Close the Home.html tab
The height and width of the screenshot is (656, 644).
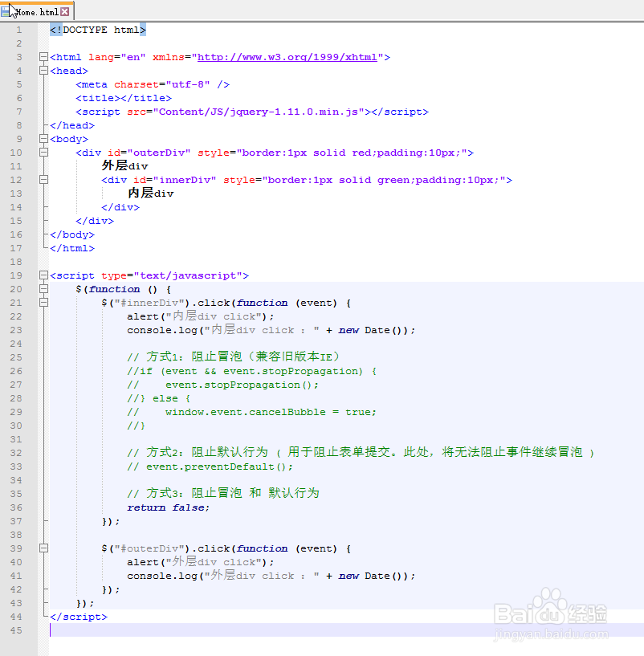click(64, 12)
